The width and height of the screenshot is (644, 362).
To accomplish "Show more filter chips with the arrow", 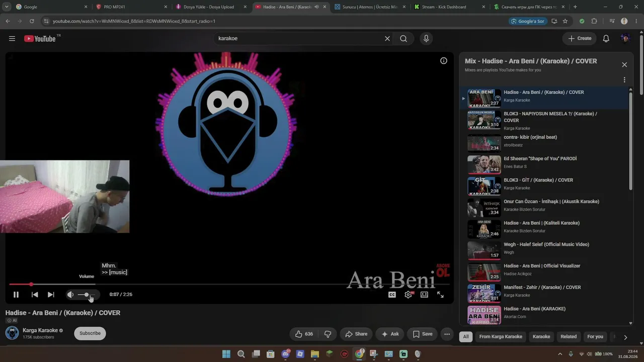I will 625,337.
